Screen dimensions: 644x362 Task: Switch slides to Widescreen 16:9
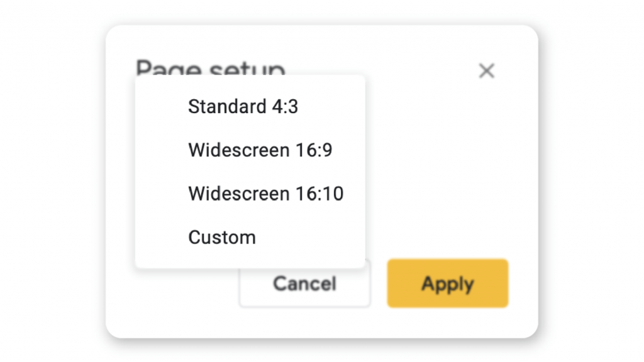pos(260,150)
